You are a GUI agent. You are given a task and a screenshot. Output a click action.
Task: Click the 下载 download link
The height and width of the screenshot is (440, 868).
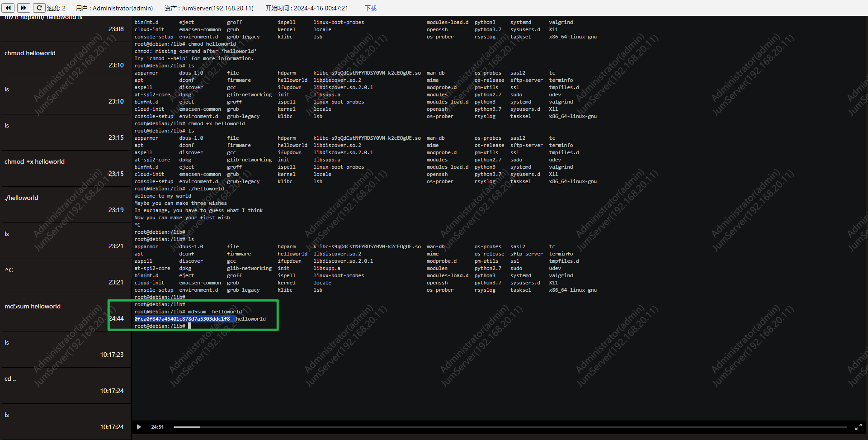[x=371, y=8]
